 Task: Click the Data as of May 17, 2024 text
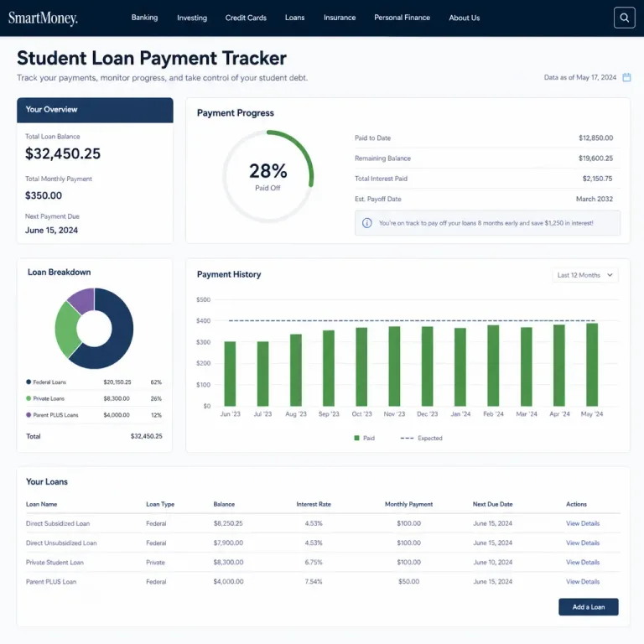coord(580,77)
